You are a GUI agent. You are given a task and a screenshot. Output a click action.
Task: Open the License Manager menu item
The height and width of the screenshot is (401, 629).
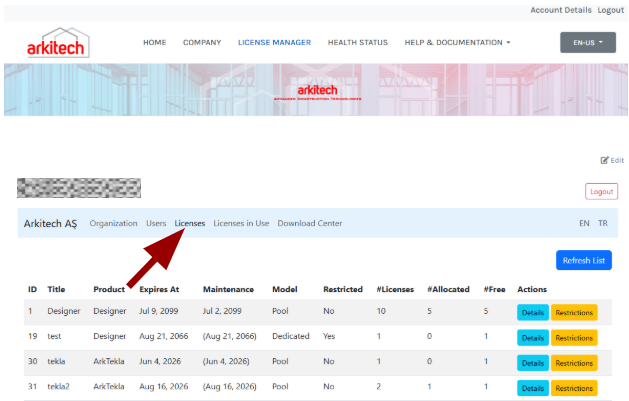(274, 43)
